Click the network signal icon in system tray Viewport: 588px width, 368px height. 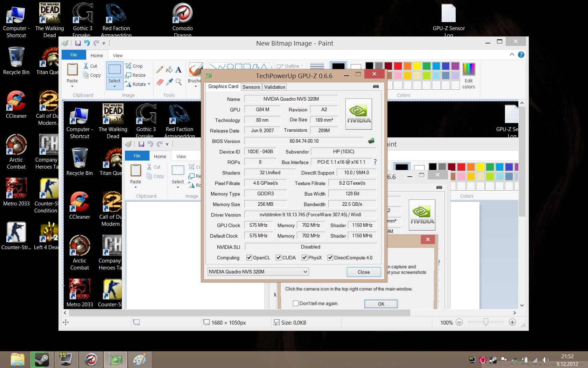(535, 360)
